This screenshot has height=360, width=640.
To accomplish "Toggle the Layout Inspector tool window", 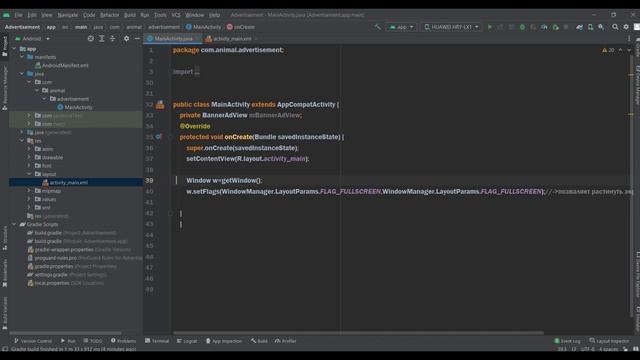I will pos(609,341).
